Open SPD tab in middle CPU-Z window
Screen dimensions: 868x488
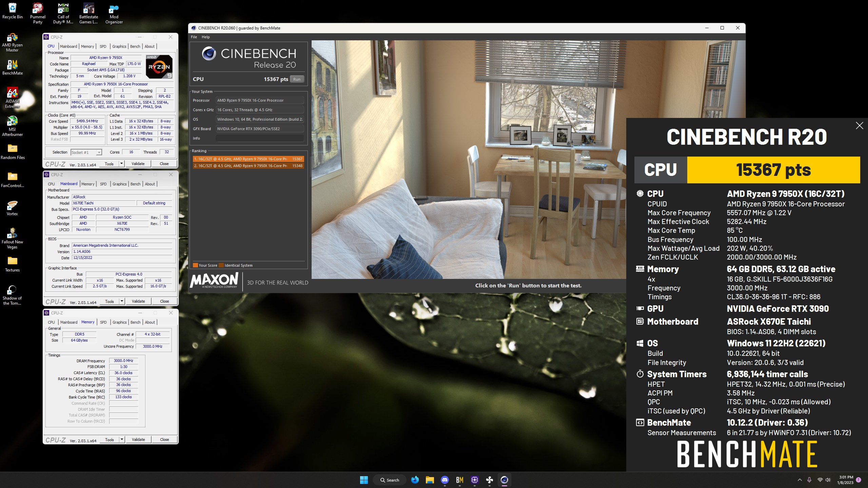(103, 184)
